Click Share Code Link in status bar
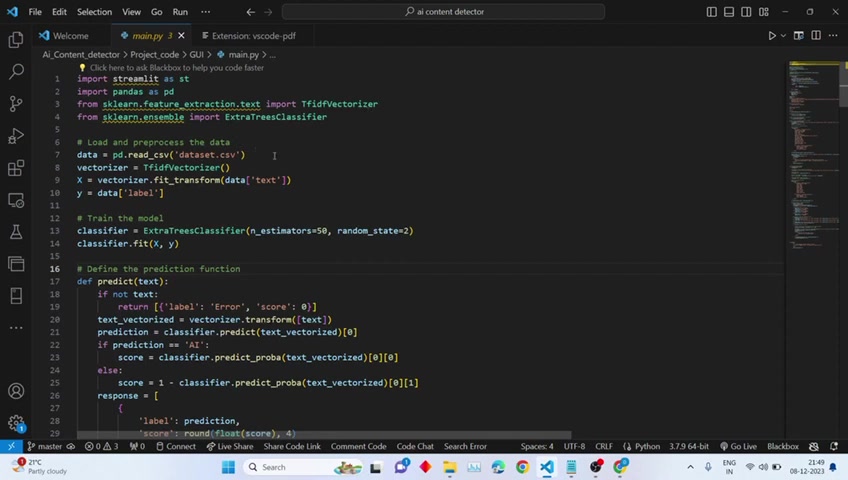 [292, 446]
